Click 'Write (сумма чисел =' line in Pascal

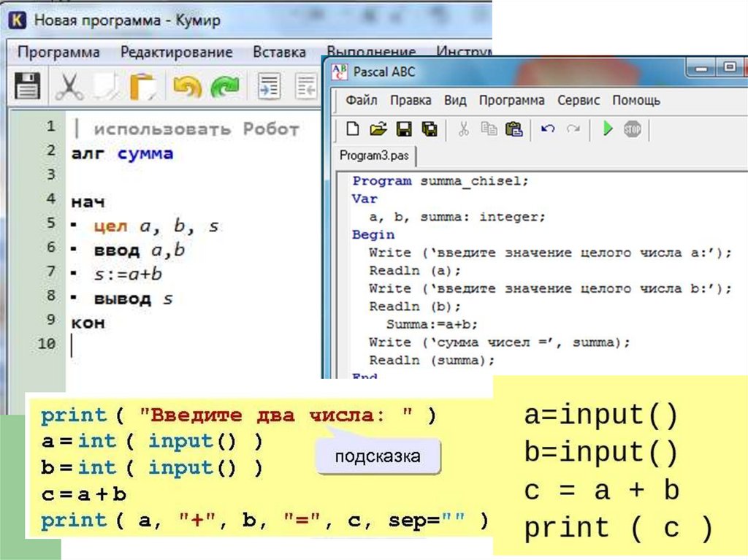tap(500, 342)
